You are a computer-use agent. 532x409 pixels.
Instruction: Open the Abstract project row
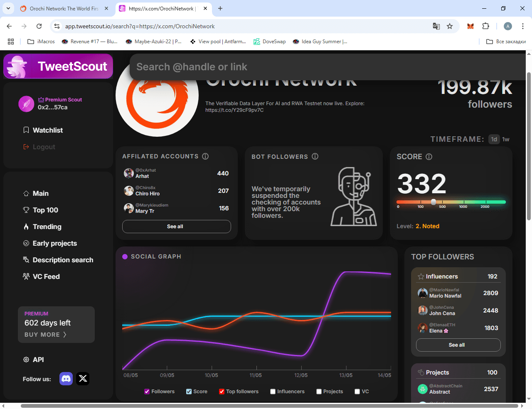458,389
